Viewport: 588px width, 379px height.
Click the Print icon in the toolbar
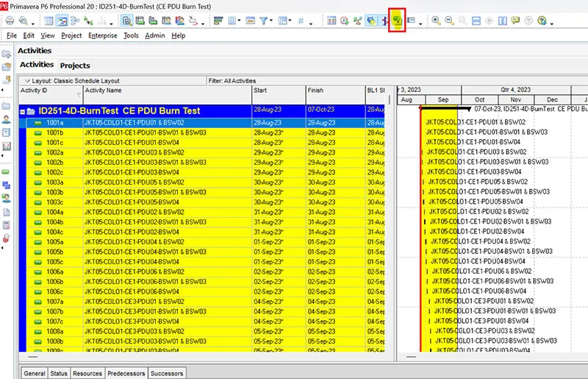click(x=10, y=21)
